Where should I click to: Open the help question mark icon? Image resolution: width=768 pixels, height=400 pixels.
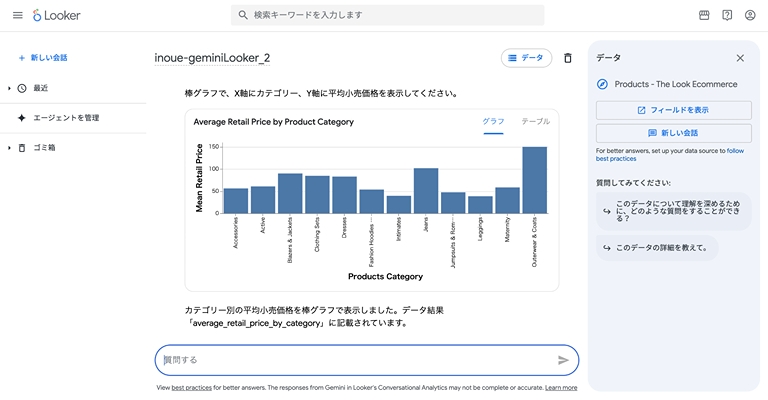coord(727,15)
